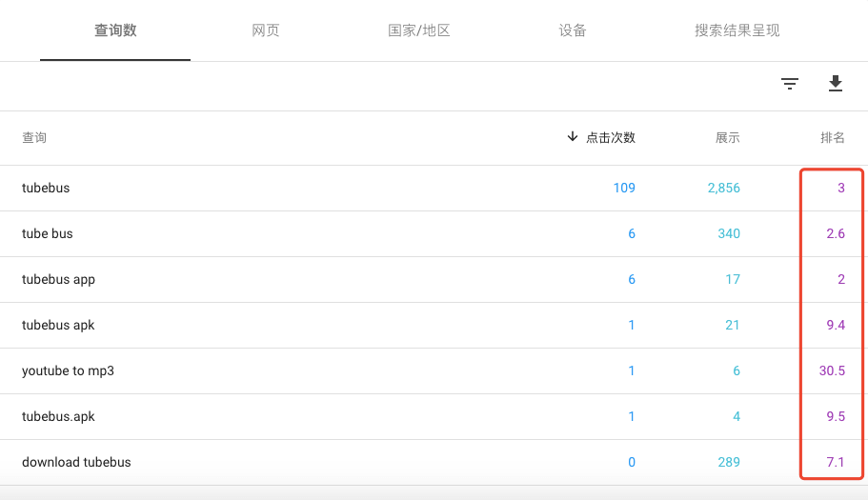The width and height of the screenshot is (868, 500).
Task: Click ranking 2 in tubebus app row
Action: click(841, 279)
